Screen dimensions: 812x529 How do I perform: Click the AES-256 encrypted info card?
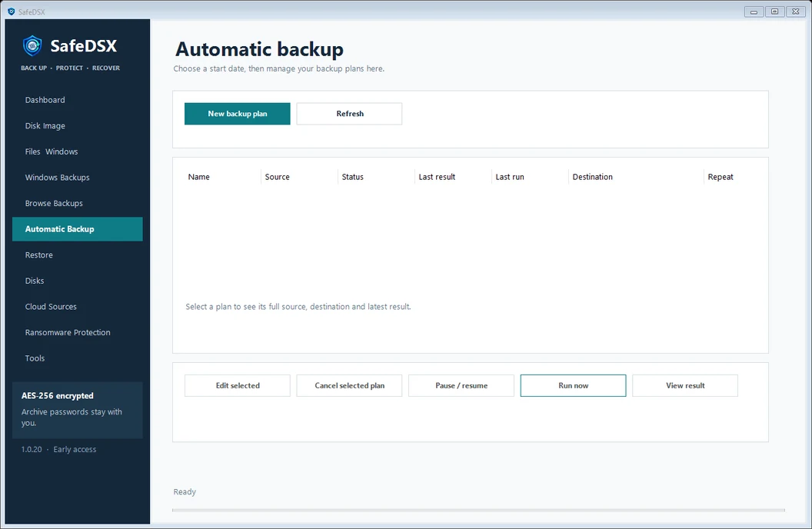[x=77, y=410]
